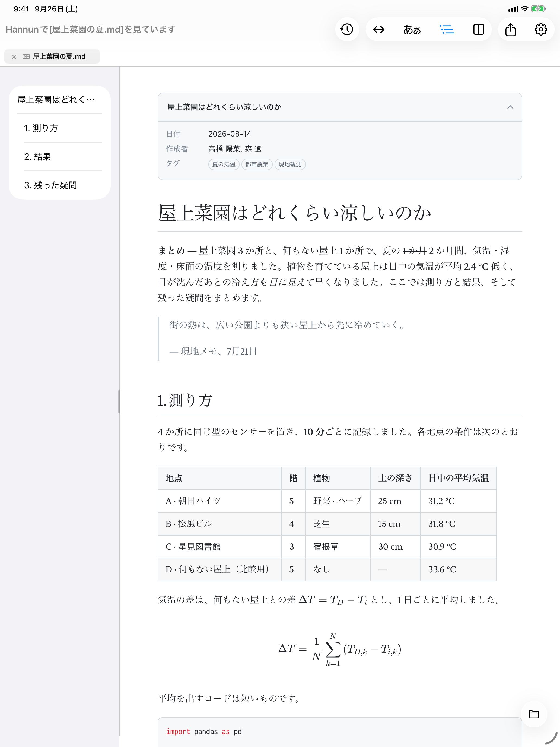Viewport: 560px width, 747px height.
Task: Open settings gear icon
Action: [541, 29]
